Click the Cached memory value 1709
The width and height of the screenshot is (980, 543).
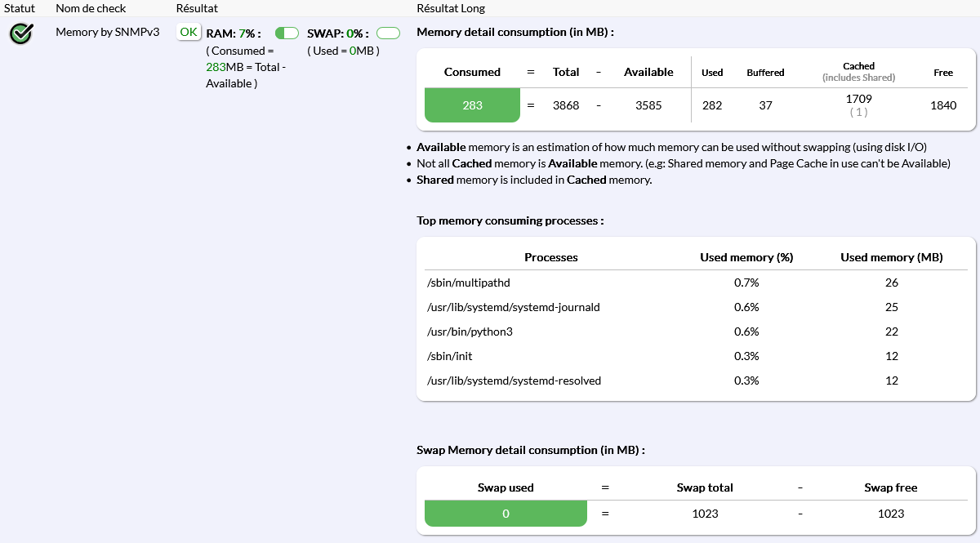tap(858, 99)
